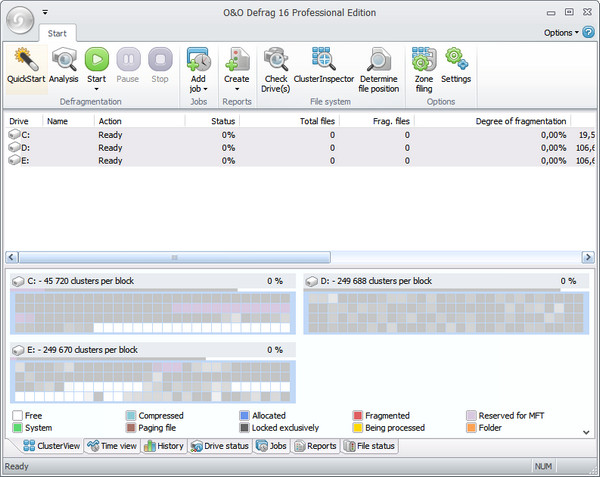The width and height of the screenshot is (600, 477).
Task: Switch to the Time view tab
Action: [112, 446]
